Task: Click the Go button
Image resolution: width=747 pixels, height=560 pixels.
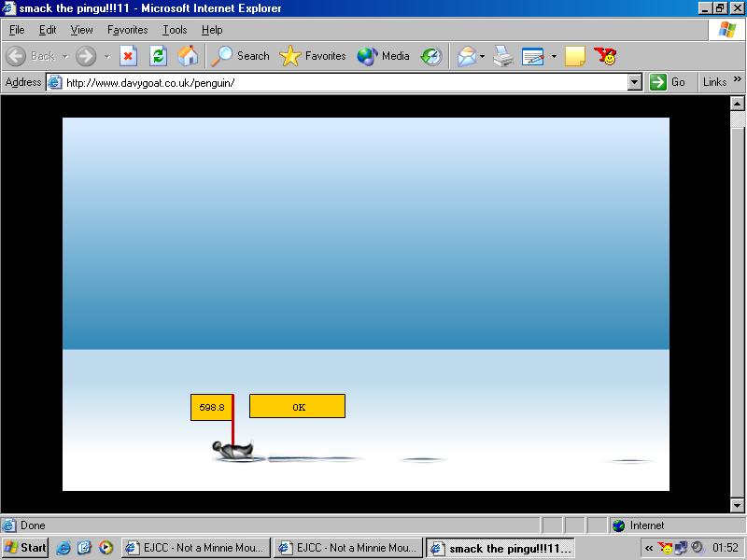Action: click(x=668, y=82)
